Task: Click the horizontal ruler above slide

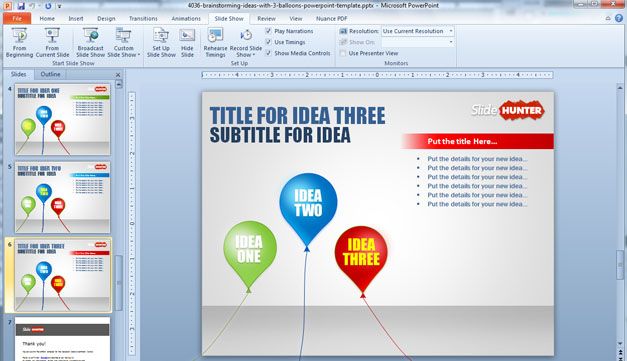Action: [x=377, y=75]
